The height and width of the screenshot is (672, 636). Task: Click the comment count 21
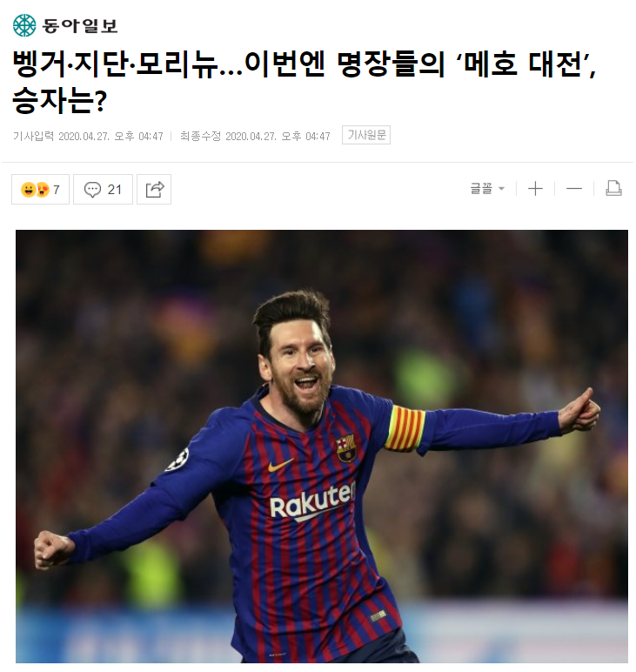point(114,190)
